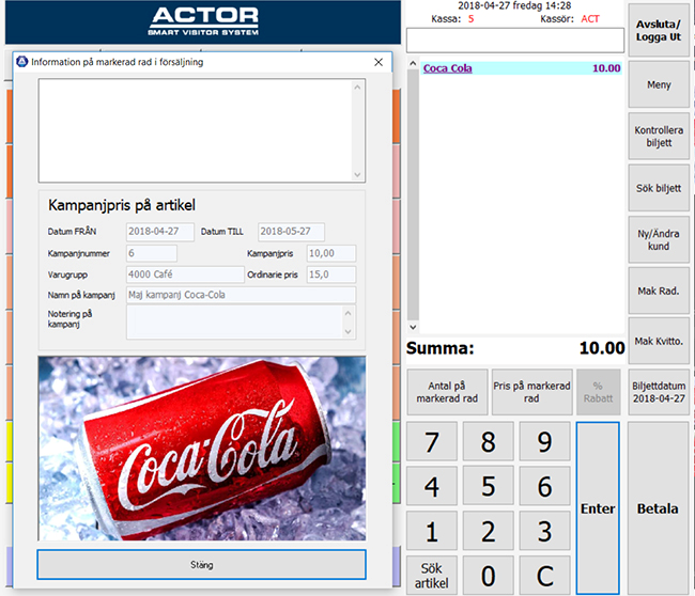The height and width of the screenshot is (596, 695).
Task: Click the Kampanjnummer field
Action: (152, 253)
